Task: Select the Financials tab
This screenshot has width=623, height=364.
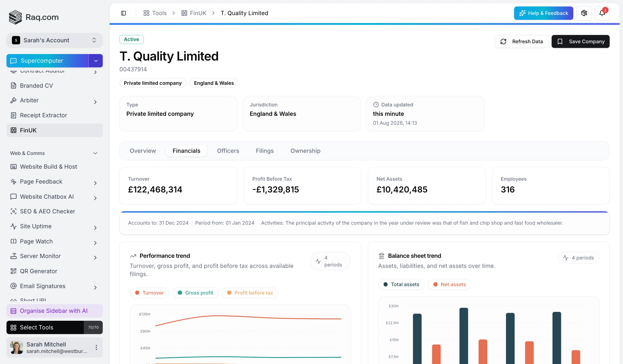Action: 187,151
